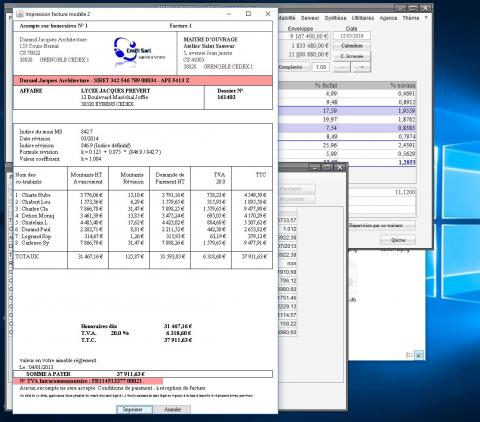480x422 pixels.
Task: Click the invoice dialog title bar icon
Action: point(20,14)
